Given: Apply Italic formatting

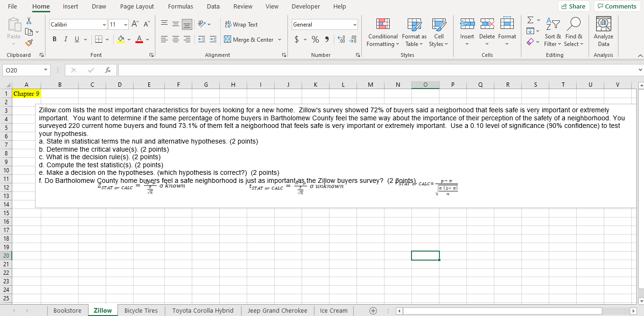Looking at the screenshot, I should (x=65, y=39).
